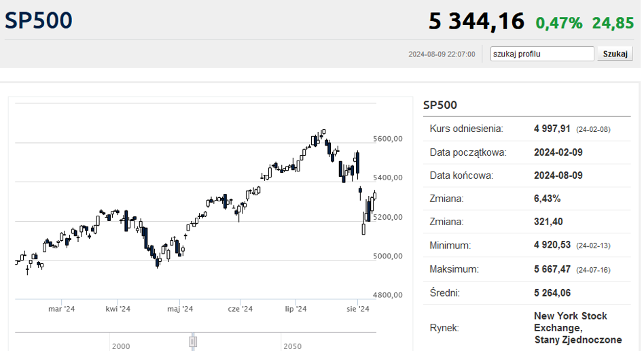Click the cze '24 axis label
Viewport: 644px width, 351px height.
pos(240,309)
